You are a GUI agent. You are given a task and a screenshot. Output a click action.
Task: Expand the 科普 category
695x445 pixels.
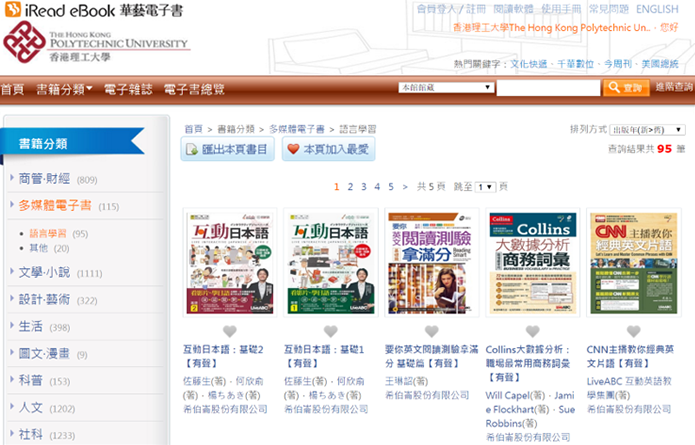(31, 380)
